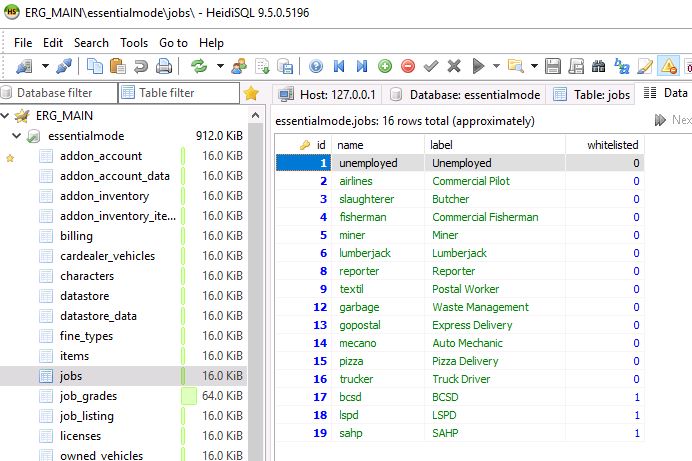Image resolution: width=692 pixels, height=461 pixels.
Task: Open the Help menu
Action: click(211, 43)
